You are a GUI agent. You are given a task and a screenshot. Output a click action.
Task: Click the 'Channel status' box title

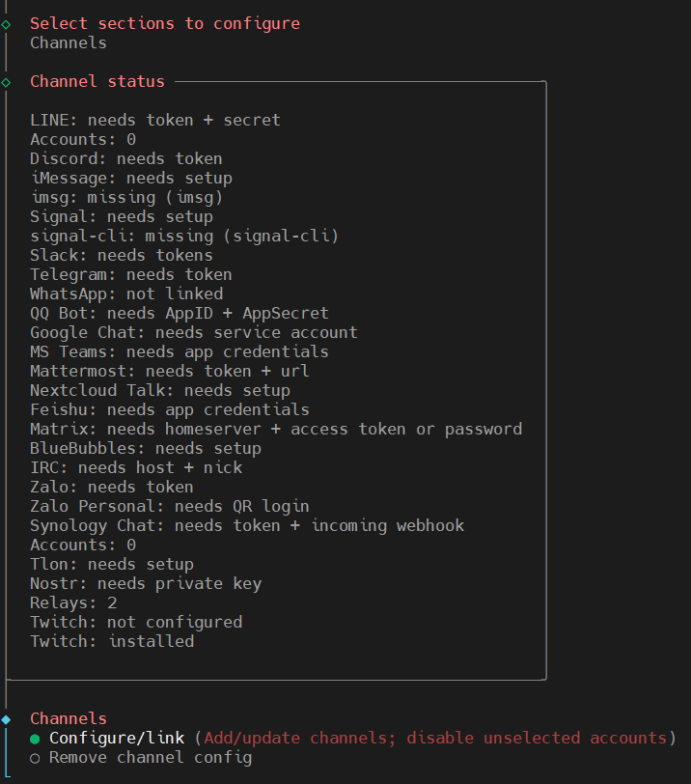pyautogui.click(x=97, y=82)
